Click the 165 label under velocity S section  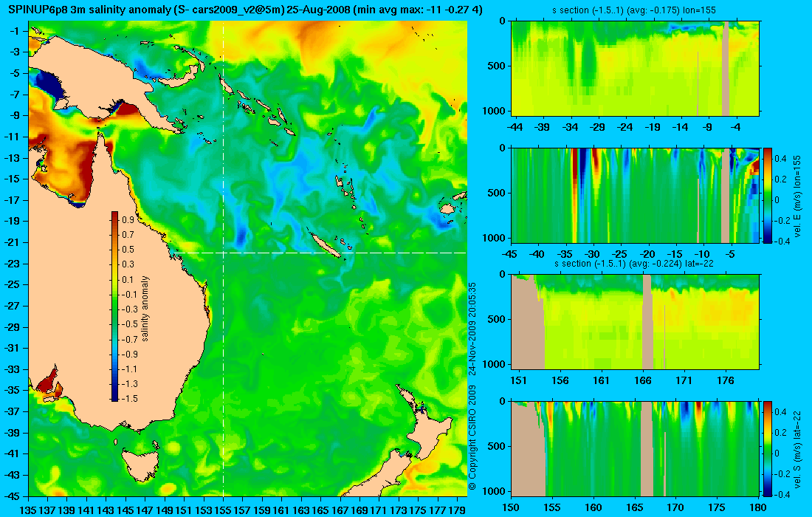click(x=634, y=507)
